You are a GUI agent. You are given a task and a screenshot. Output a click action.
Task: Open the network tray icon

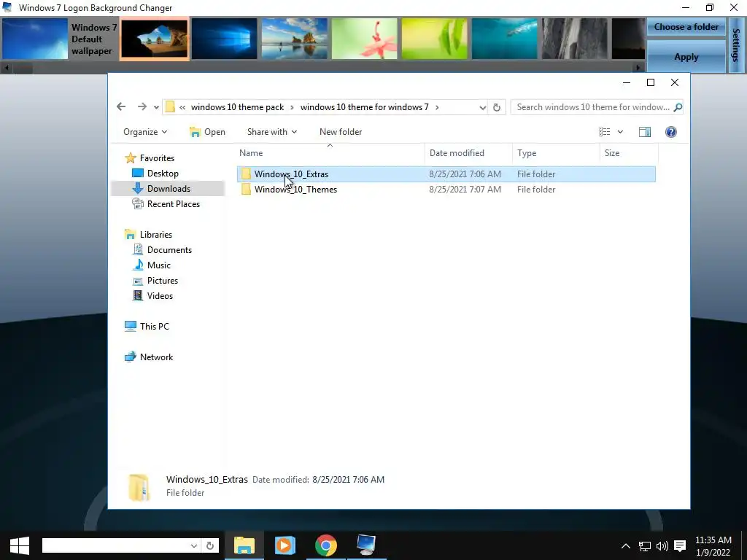click(645, 545)
